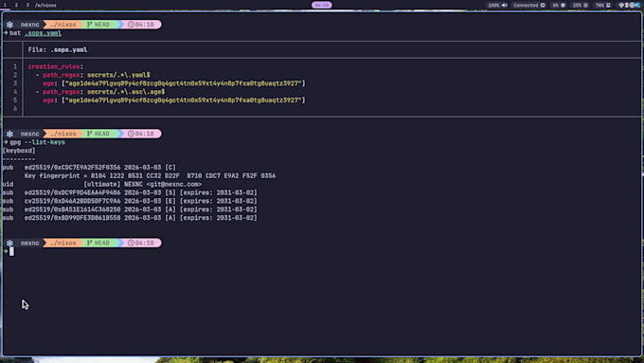
Task: Click the age key string on line 5
Action: tap(184, 100)
